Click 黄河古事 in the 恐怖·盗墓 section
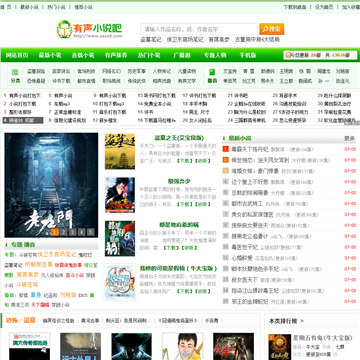Viewport: 360px width, 360px height. pyautogui.click(x=90, y=321)
